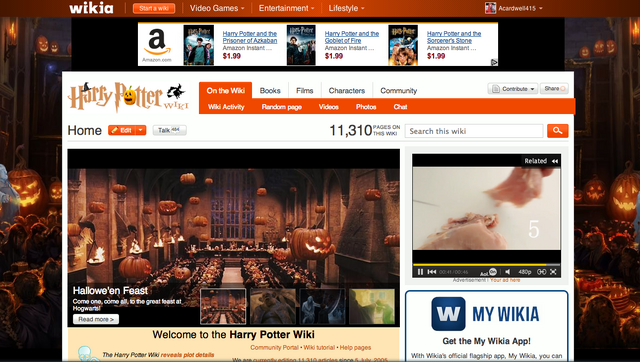This screenshot has height=362, width=640.
Task: Enter fullscreen on the video player
Action: click(553, 272)
